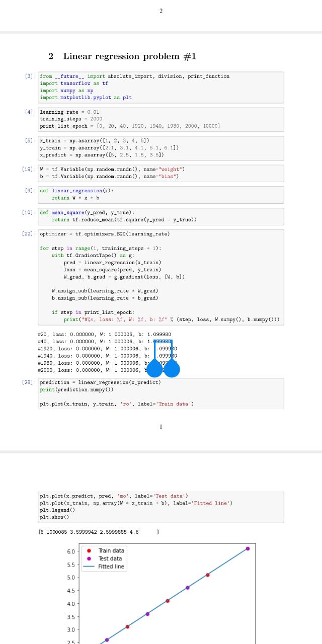Tap the 'return W * x + b' line
322x644 pixels.
point(75,198)
